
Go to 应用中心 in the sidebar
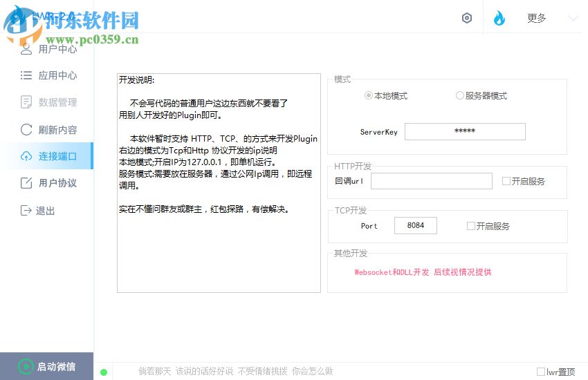(x=57, y=75)
